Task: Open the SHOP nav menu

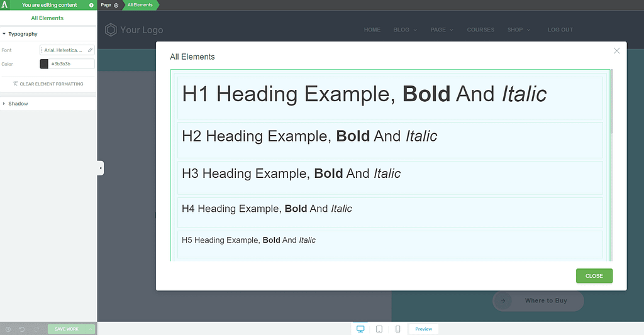Action: click(519, 30)
